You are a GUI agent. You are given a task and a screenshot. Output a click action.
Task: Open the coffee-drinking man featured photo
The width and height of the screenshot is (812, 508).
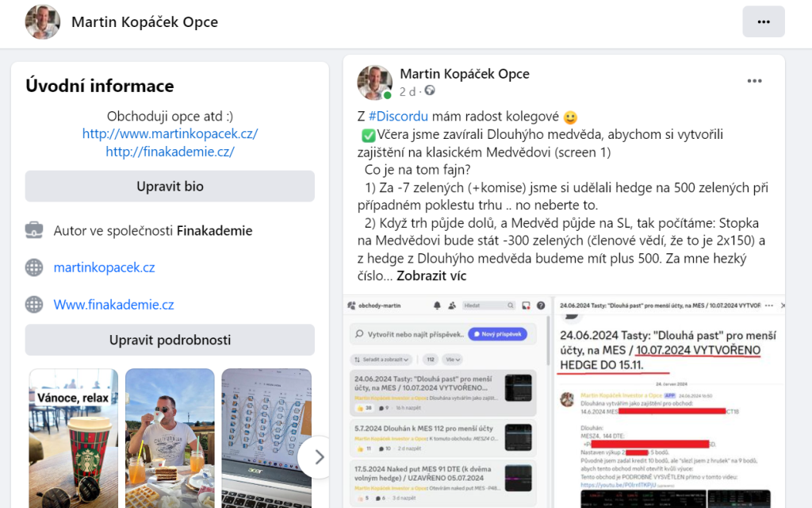coord(170,438)
